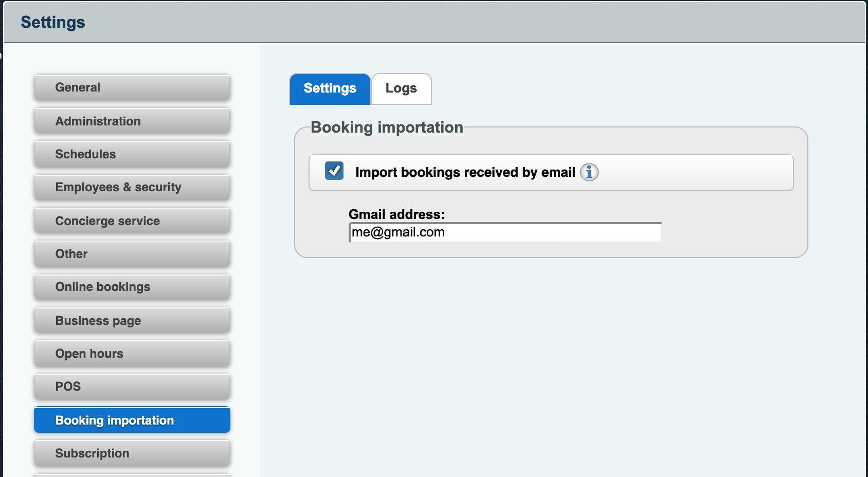868x477 pixels.
Task: Open Business page settings
Action: (x=132, y=321)
